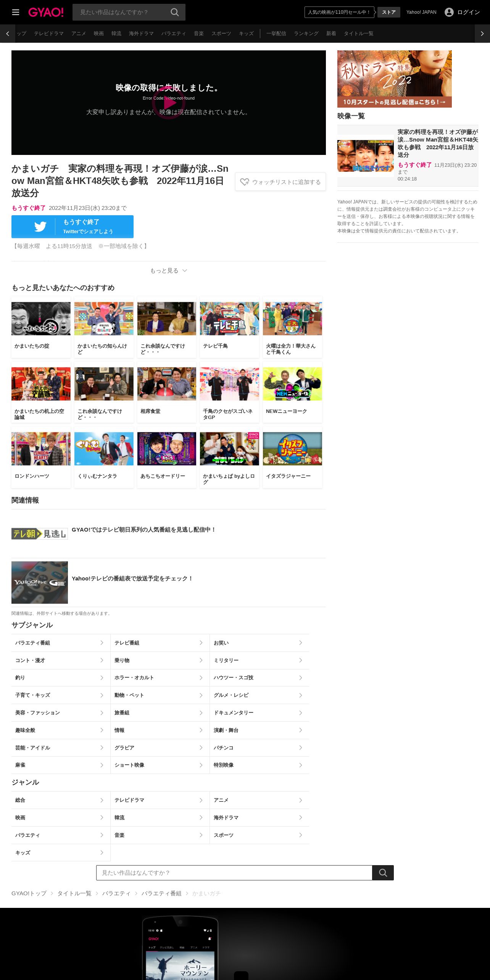Open 特別映像 subgenre chevron
Screen dimensions: 490x980
pos(301,765)
